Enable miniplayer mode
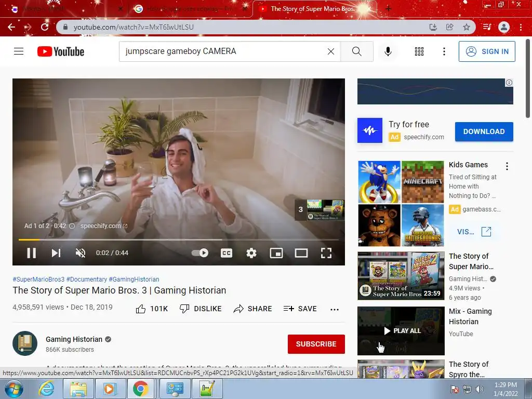Viewport: 532px width, 399px height. click(x=276, y=253)
